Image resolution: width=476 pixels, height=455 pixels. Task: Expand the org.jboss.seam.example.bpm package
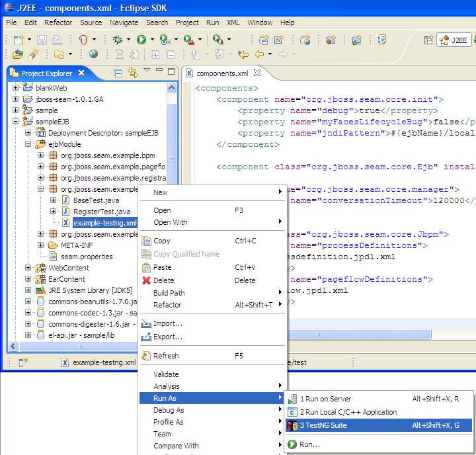(40, 155)
